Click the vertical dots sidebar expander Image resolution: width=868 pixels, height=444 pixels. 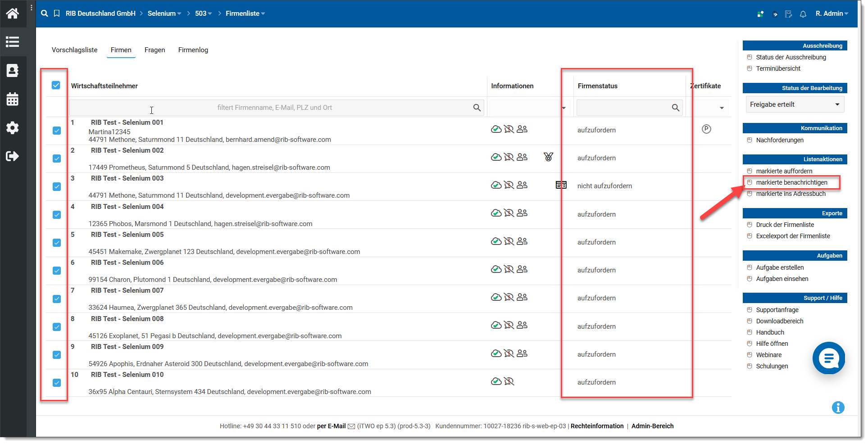click(x=32, y=8)
